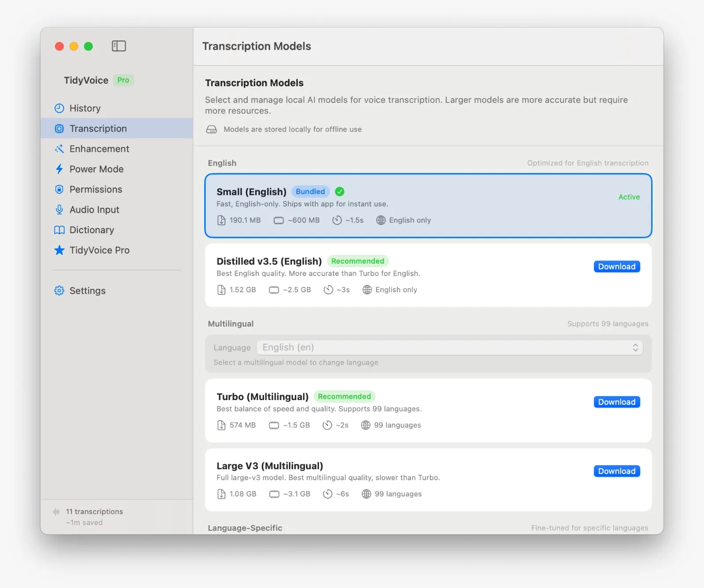Select the Large V3 (Multilingual) card title
This screenshot has height=588, width=704.
[x=270, y=466]
